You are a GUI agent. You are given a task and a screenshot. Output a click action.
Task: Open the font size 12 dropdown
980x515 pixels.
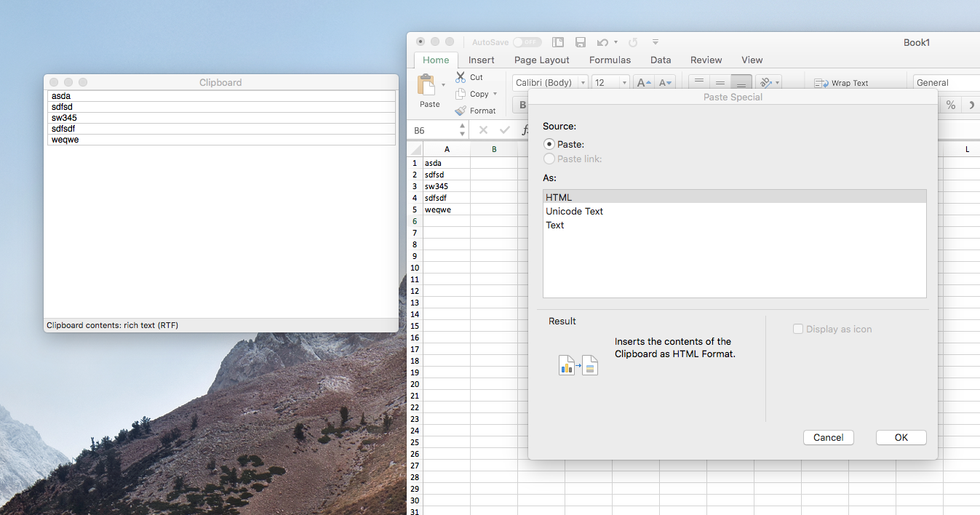coord(625,83)
